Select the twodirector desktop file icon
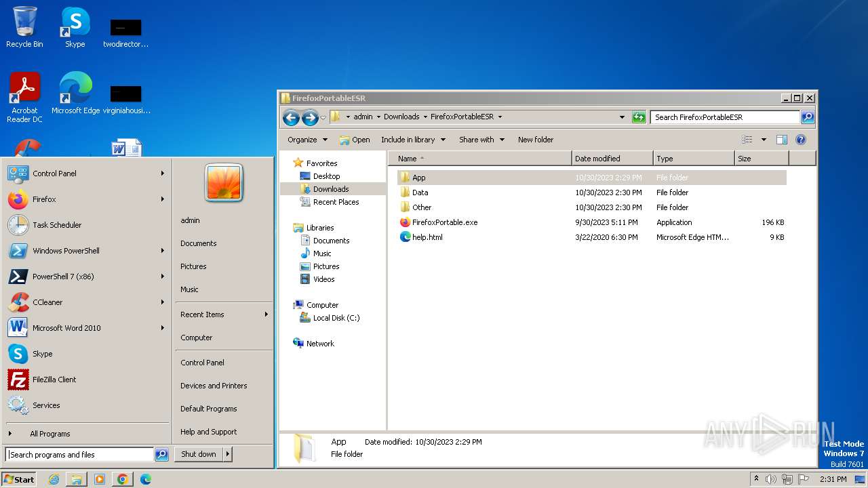 tap(125, 33)
